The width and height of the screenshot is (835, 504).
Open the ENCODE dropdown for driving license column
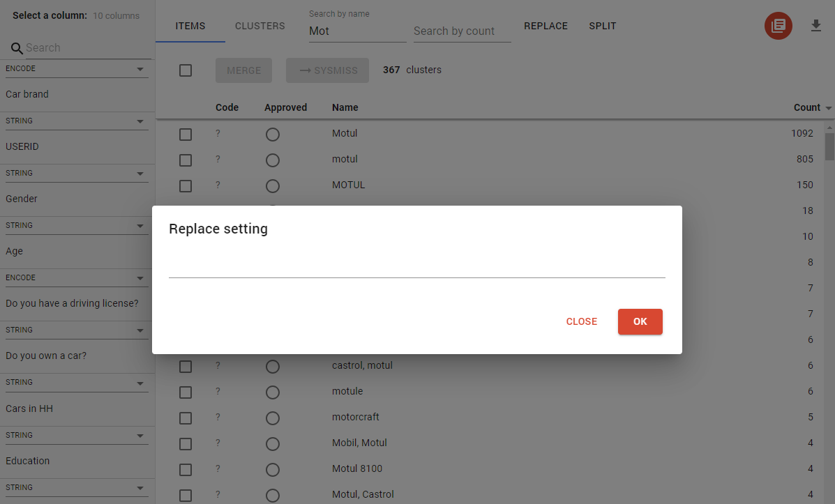[140, 277]
